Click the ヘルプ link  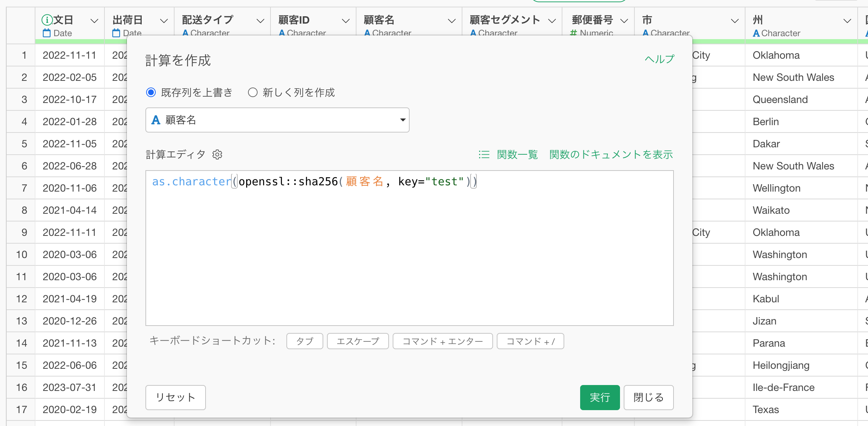pos(659,59)
